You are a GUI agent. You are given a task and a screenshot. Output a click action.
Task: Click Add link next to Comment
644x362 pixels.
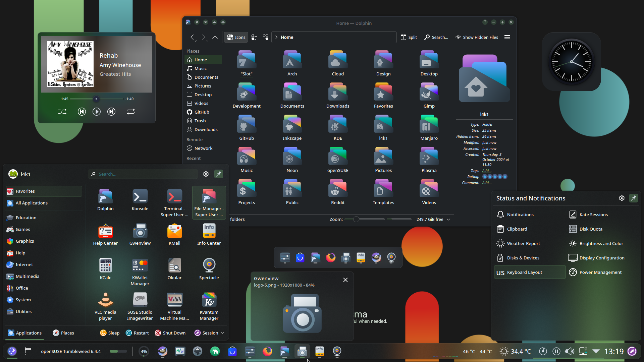point(487,183)
